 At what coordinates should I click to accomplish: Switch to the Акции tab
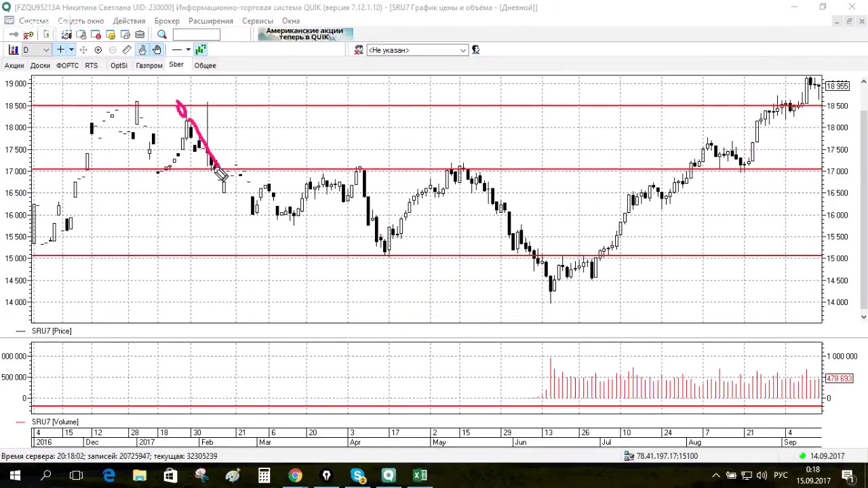coord(14,66)
